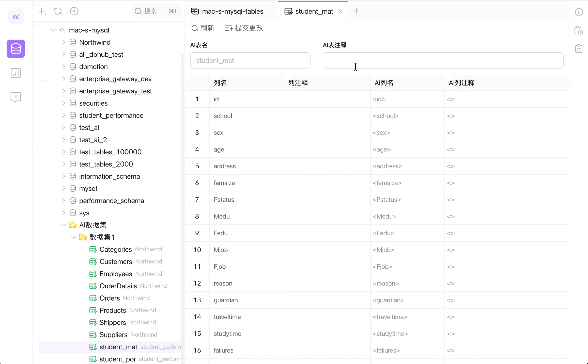
Task: Click the securities database icon
Action: pyautogui.click(x=73, y=103)
